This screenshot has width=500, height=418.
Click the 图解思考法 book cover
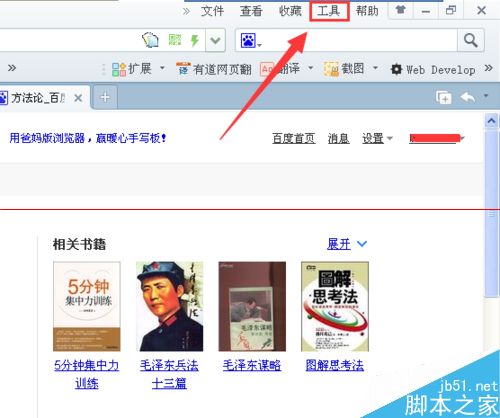coord(335,306)
